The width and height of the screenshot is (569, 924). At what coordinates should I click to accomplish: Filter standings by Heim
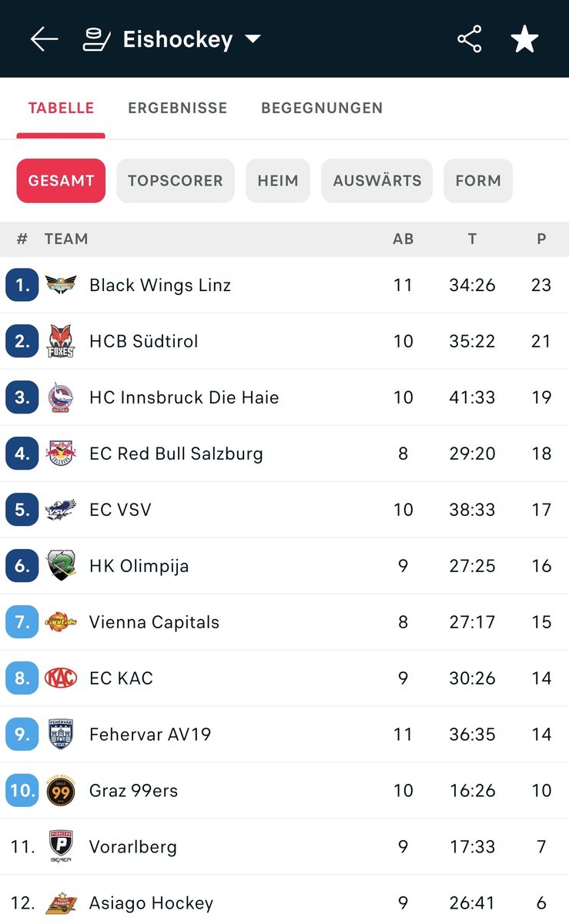point(278,181)
